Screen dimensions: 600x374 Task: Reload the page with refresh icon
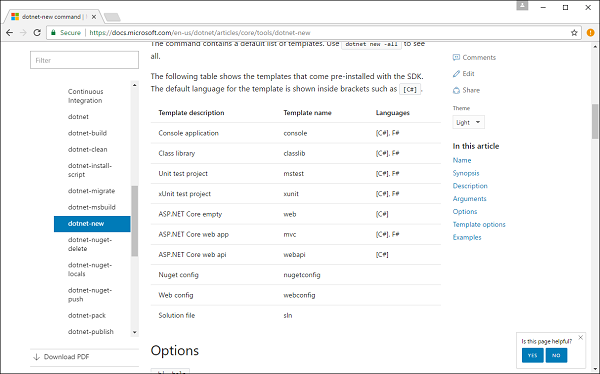(37, 33)
